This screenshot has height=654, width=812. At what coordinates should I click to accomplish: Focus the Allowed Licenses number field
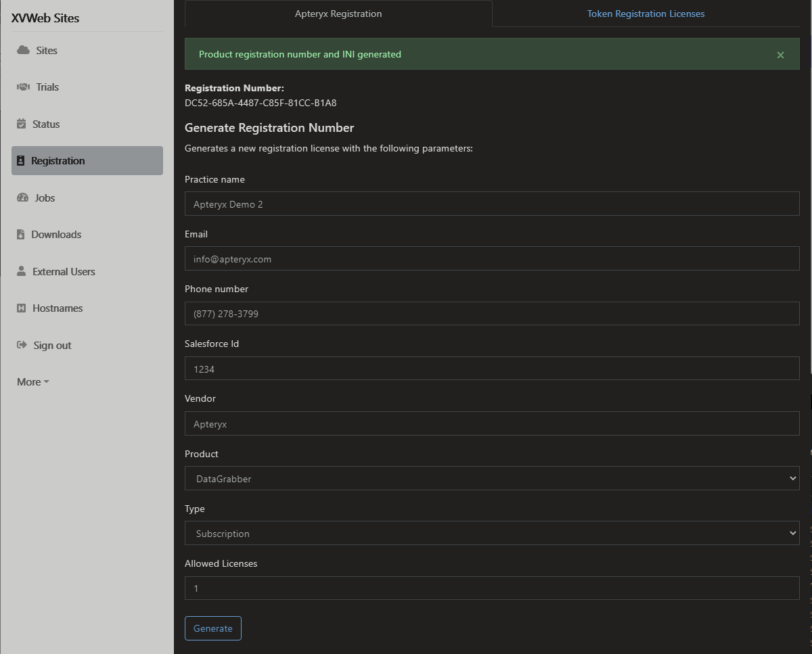pyautogui.click(x=492, y=588)
